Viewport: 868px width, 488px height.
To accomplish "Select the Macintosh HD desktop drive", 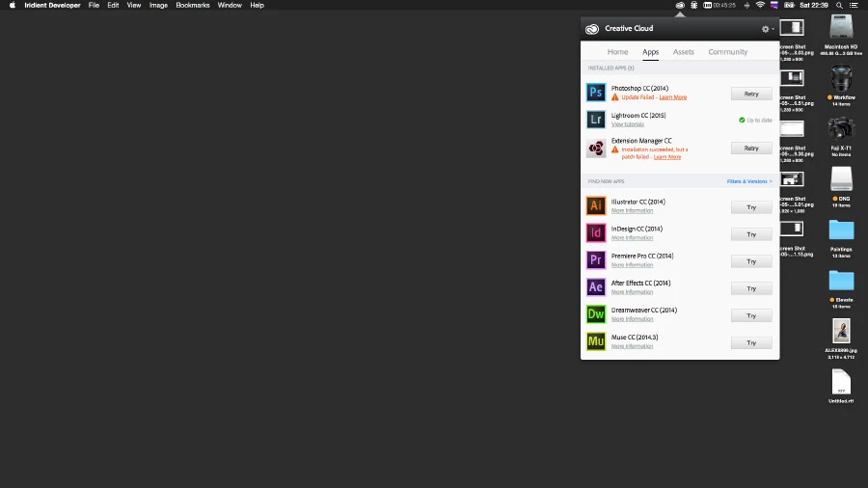I will point(841,27).
